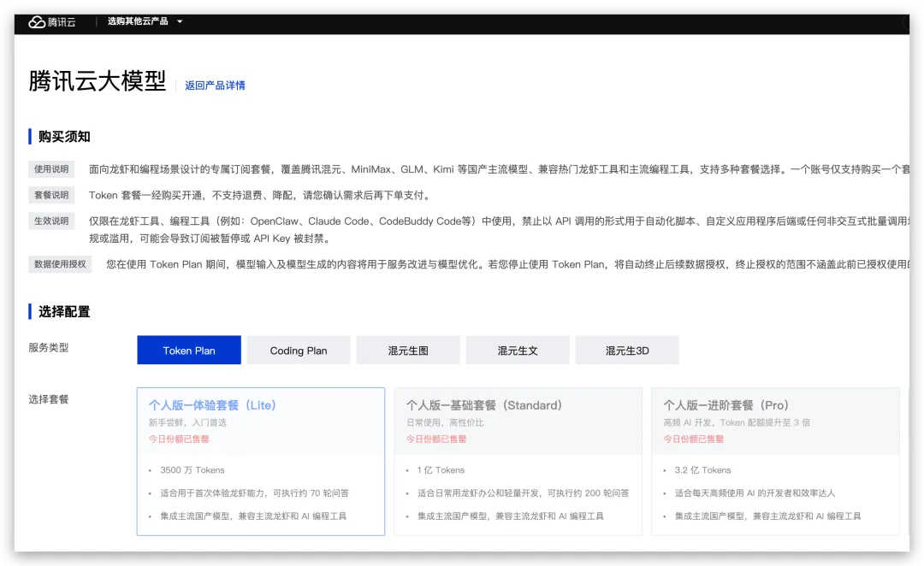Click the 适合每天高频使用 AI bullet

click(755, 493)
